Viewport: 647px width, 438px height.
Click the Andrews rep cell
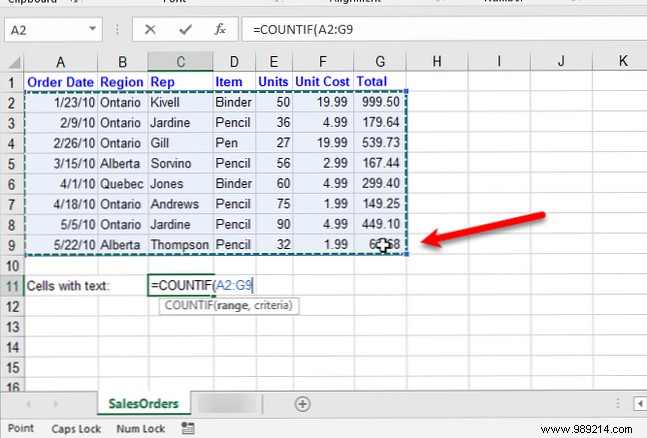point(181,204)
